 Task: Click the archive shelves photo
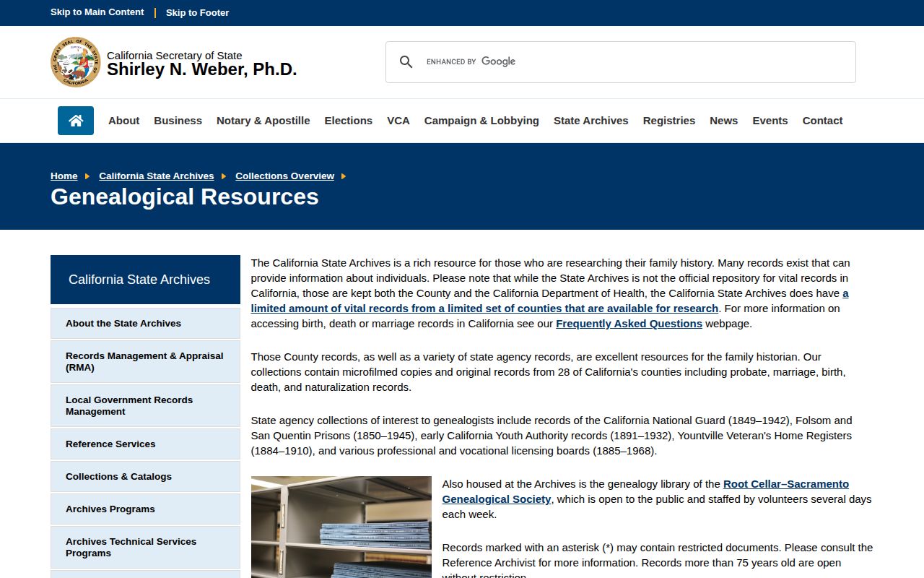point(341,527)
